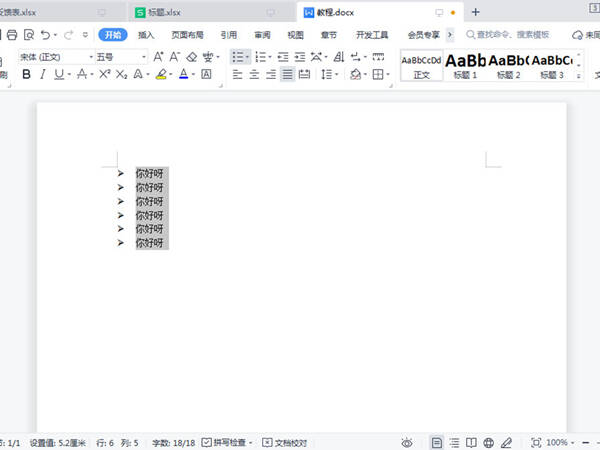Switch to web layout view icon
The height and width of the screenshot is (450, 600).
coord(488,443)
